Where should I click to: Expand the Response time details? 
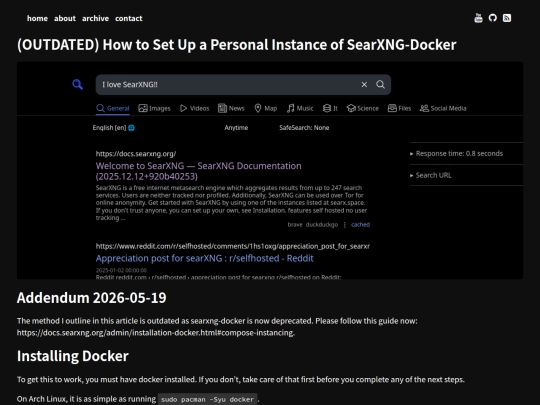457,154
